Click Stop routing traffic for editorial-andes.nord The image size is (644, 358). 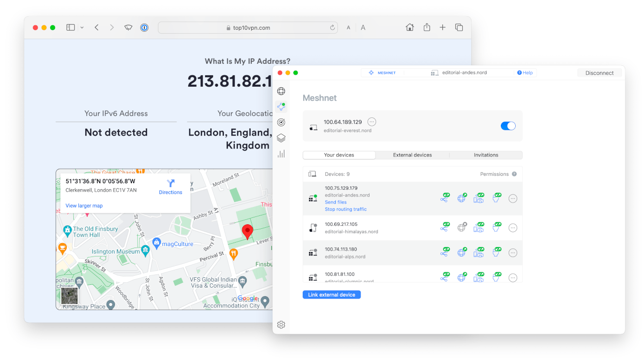click(x=346, y=209)
